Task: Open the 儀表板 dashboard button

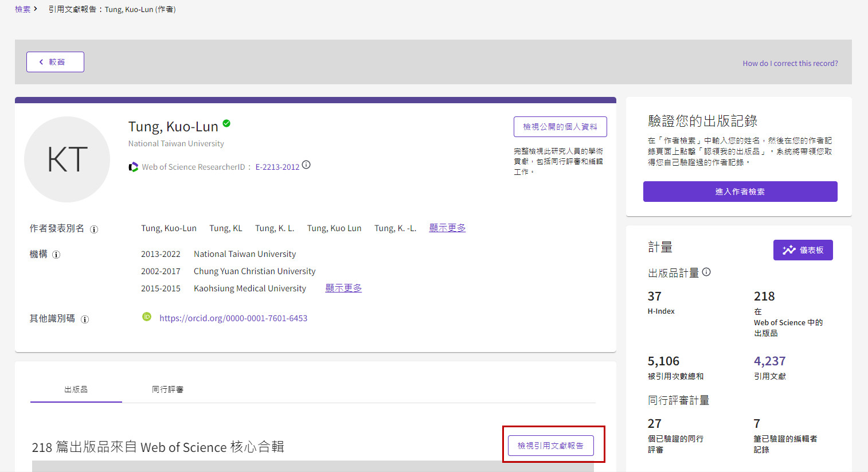Action: coord(803,250)
